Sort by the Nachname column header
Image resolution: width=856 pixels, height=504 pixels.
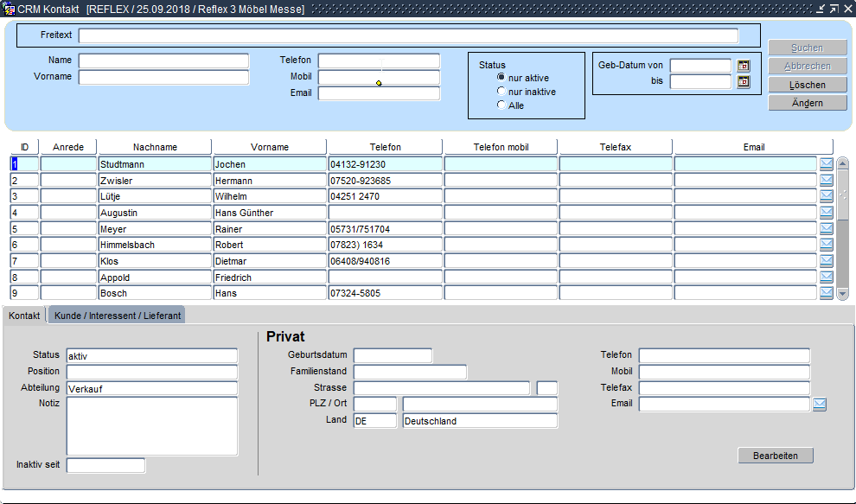(155, 147)
